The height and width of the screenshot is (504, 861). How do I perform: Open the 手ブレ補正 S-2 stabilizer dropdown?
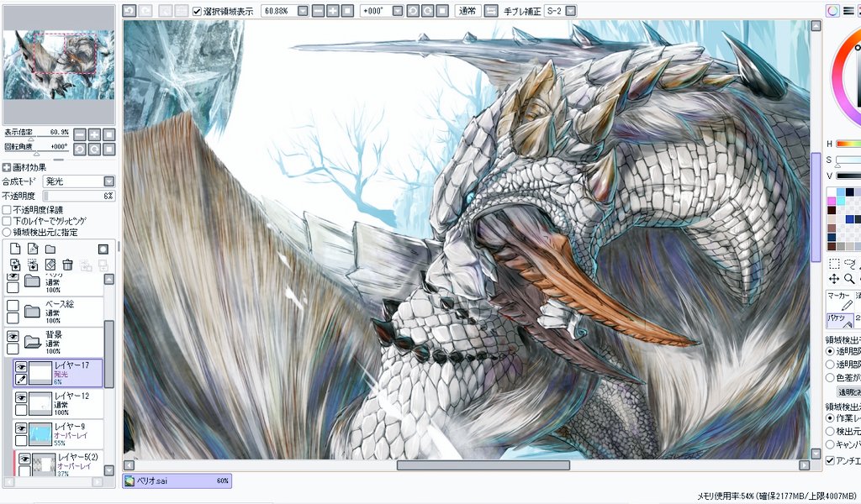(x=571, y=11)
